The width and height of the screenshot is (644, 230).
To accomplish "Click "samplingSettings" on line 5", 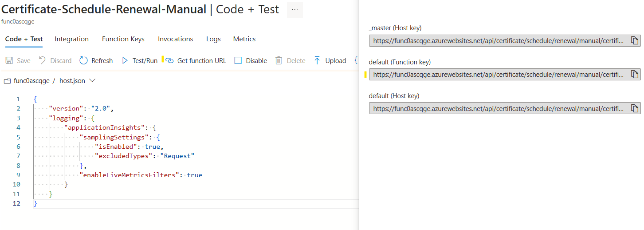I will point(114,137).
